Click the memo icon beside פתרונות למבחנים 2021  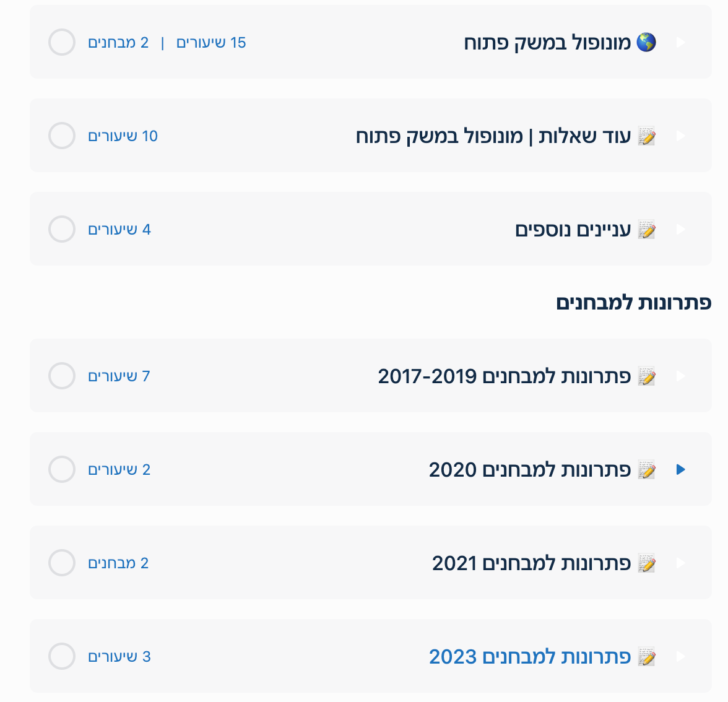(x=646, y=563)
